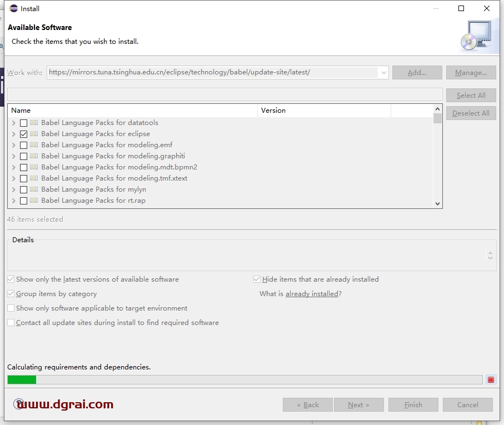The height and width of the screenshot is (425, 504).
Task: Enable Show only software applicable to target environment
Action: [11, 308]
